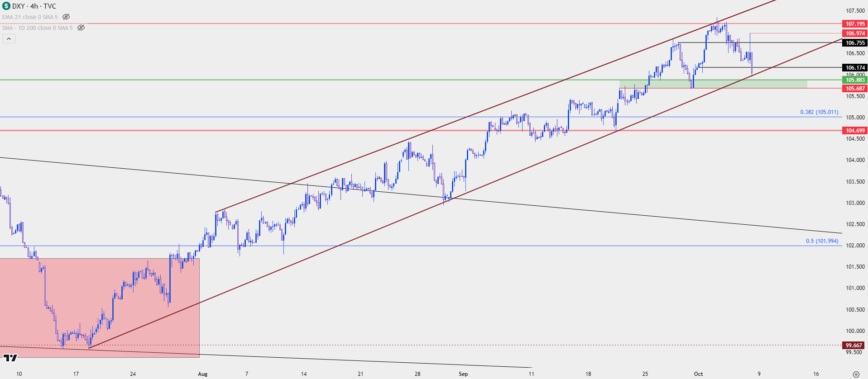Click the 106.974 red price label

pos(854,33)
